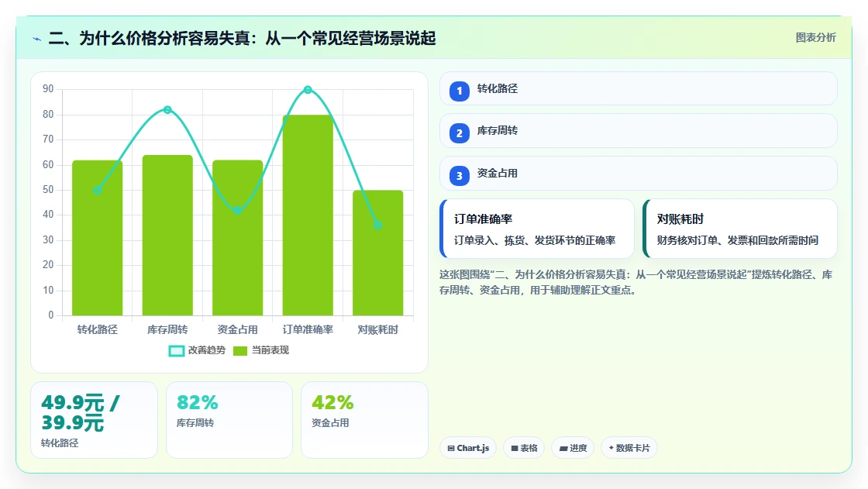Toggle the 当前表现 green legend swatch
The image size is (868, 489).
click(x=240, y=350)
